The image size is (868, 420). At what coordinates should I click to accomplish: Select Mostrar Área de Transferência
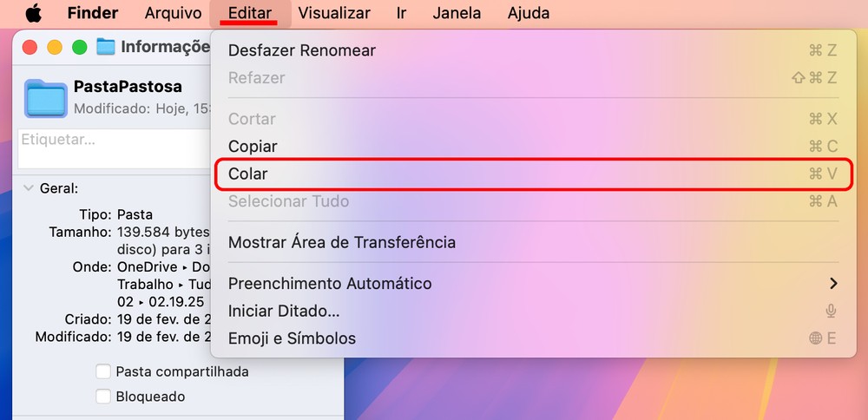(x=341, y=242)
